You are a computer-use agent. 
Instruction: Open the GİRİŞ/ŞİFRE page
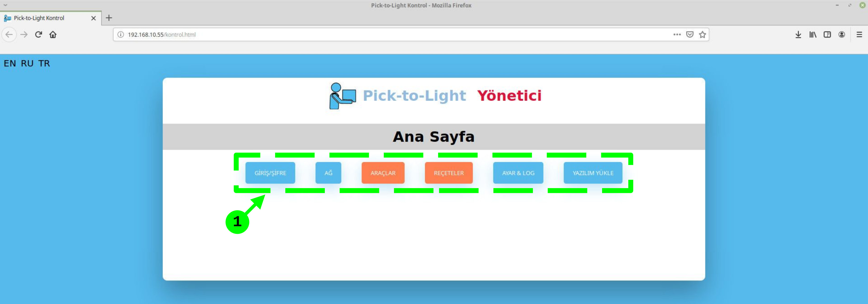tap(270, 173)
